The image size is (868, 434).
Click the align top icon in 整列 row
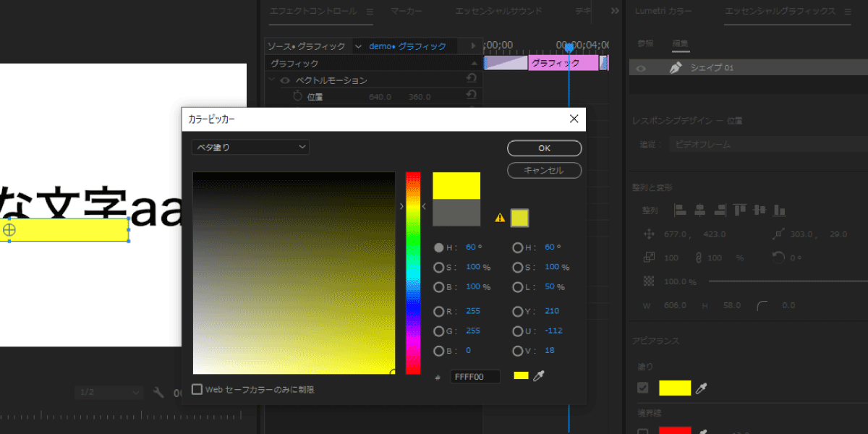(739, 210)
